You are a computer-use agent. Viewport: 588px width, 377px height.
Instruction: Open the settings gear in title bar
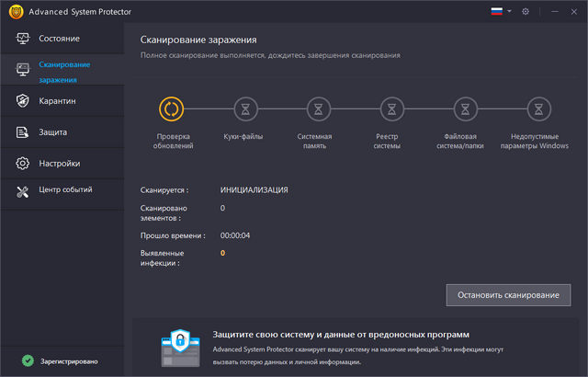click(x=526, y=12)
